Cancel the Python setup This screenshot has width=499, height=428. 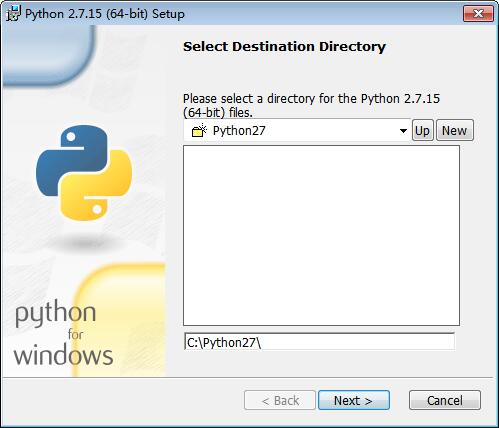(445, 400)
